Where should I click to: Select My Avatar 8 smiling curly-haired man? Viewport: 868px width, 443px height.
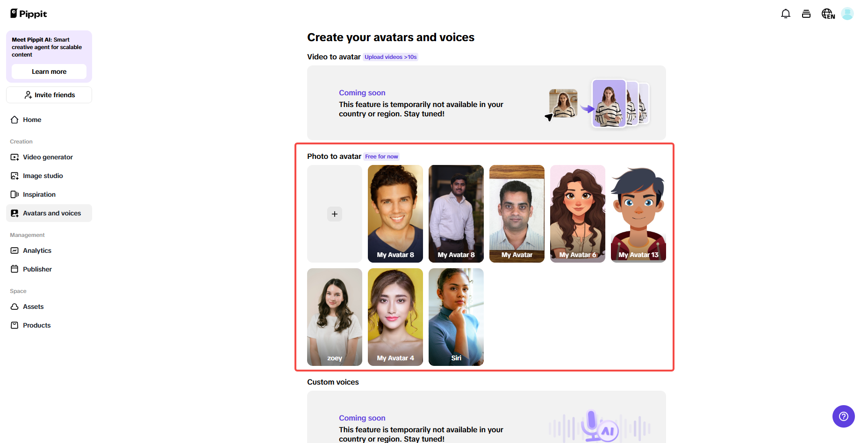pyautogui.click(x=395, y=214)
